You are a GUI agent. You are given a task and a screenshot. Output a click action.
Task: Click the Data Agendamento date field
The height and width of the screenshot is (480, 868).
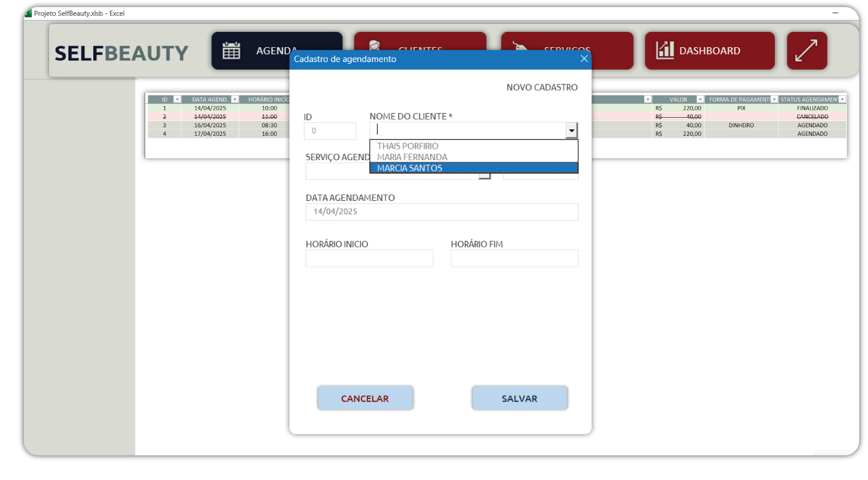(x=441, y=212)
